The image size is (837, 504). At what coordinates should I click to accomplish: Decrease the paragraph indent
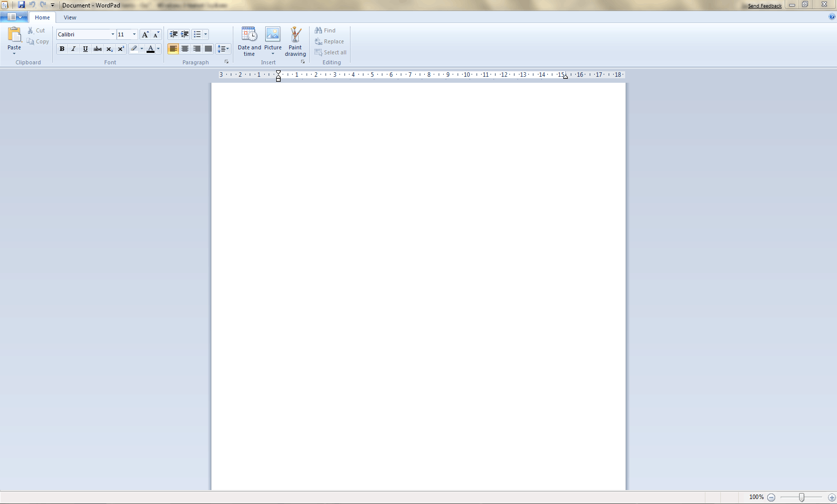tap(173, 34)
